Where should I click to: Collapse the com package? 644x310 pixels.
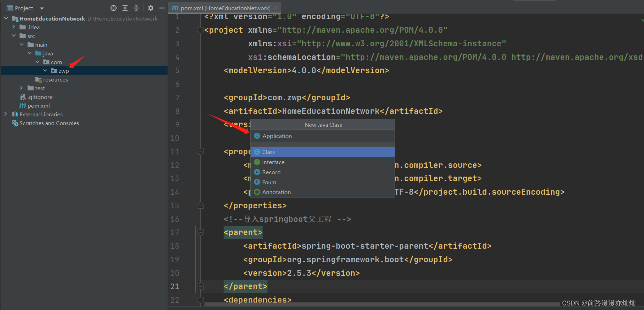37,62
